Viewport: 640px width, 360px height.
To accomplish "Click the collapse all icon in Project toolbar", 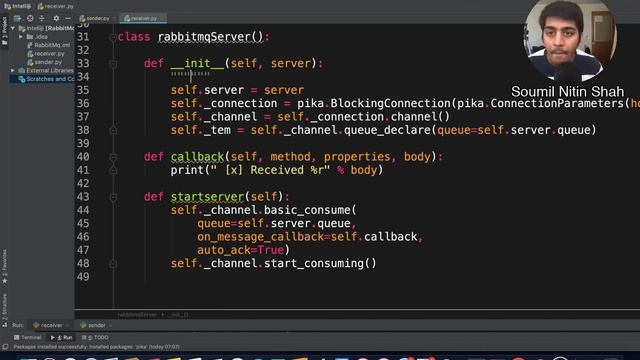I will pyautogui.click(x=42, y=18).
